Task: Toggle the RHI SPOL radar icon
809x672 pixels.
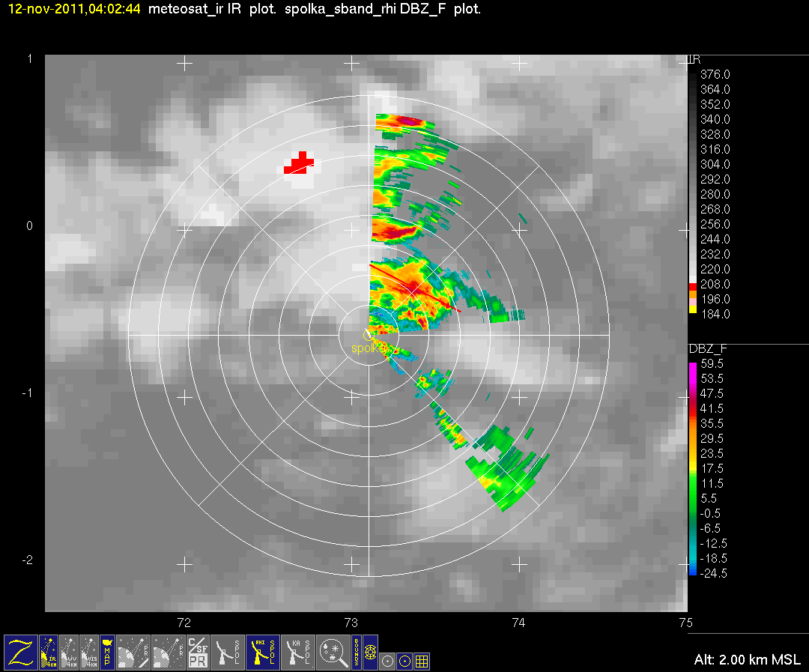Action: (263, 653)
